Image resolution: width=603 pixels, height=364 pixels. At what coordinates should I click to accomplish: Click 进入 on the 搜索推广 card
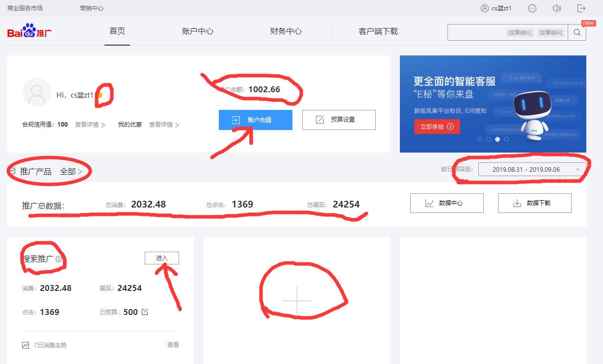(x=162, y=258)
